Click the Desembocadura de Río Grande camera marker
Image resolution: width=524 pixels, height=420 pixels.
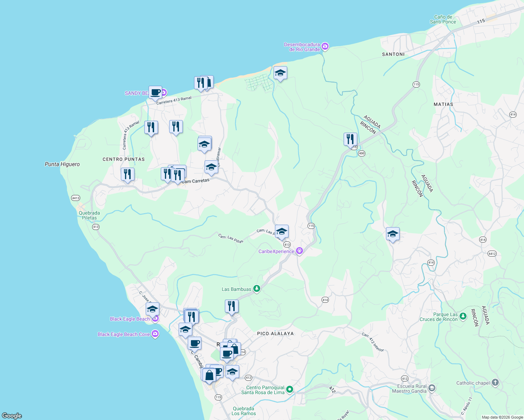[x=325, y=46]
